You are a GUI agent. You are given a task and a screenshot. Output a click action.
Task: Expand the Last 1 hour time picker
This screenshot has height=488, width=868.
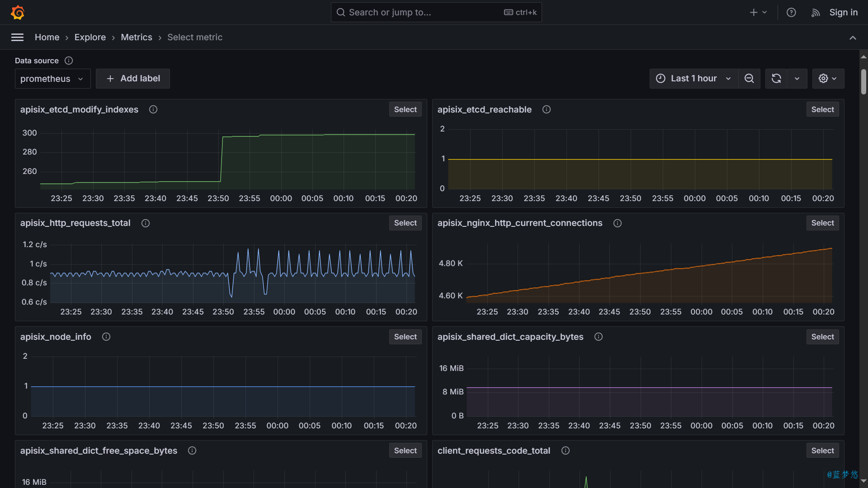[693, 79]
